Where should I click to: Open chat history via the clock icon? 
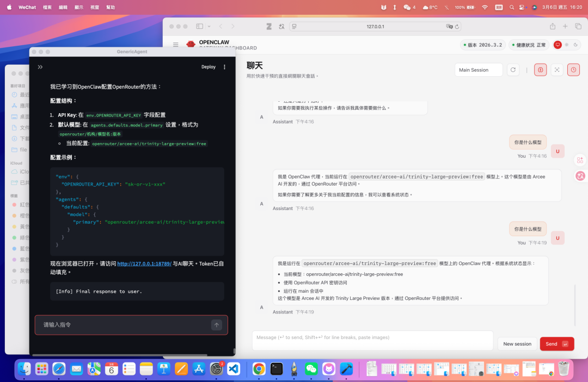[x=573, y=70]
